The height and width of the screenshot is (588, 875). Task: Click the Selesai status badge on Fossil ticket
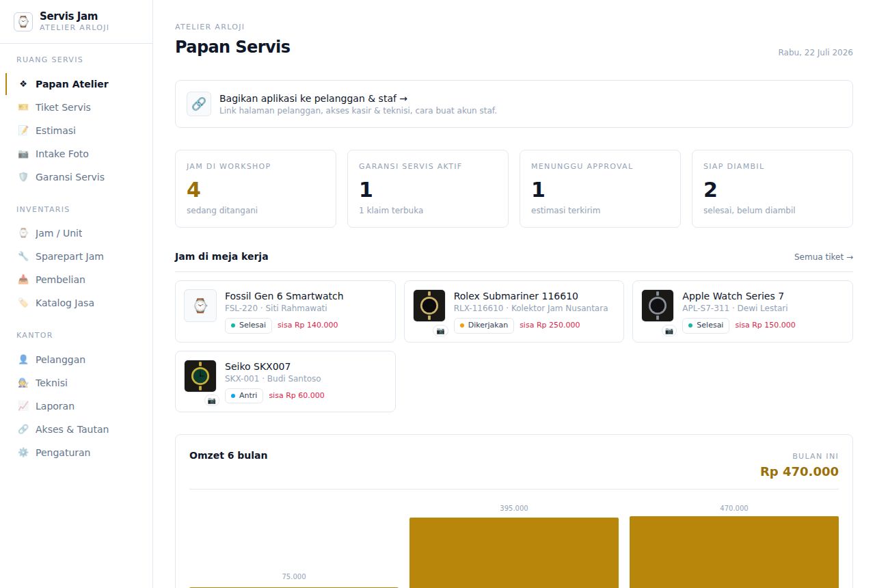[x=248, y=325]
